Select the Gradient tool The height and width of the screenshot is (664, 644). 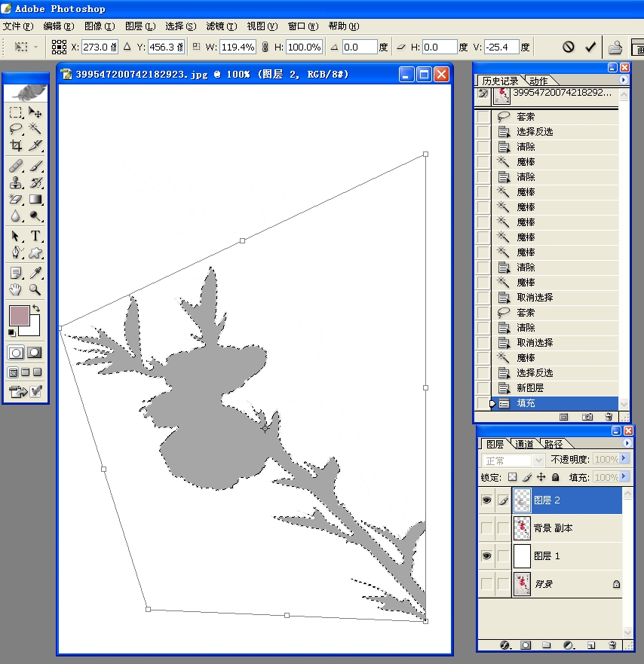click(x=35, y=200)
